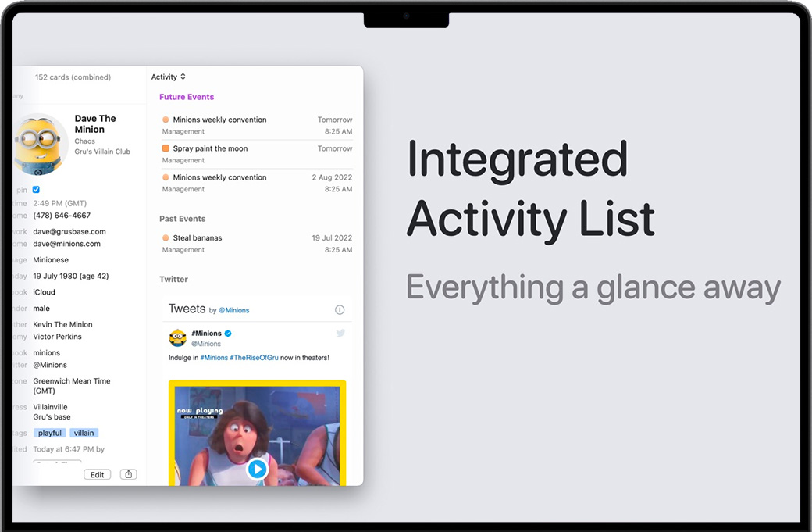Click the 'minions' Facebook field value
The image size is (812, 532).
coord(47,353)
